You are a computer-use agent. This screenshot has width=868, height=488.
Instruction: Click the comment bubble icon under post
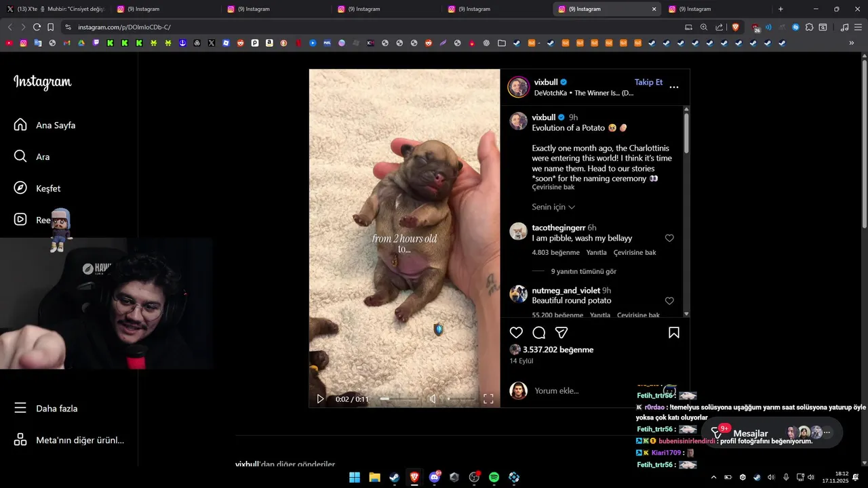[x=539, y=333]
